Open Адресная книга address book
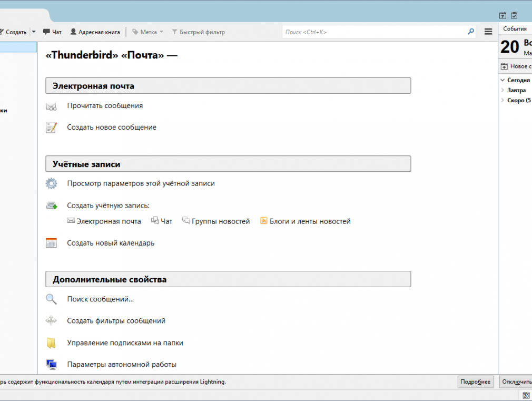 95,32
